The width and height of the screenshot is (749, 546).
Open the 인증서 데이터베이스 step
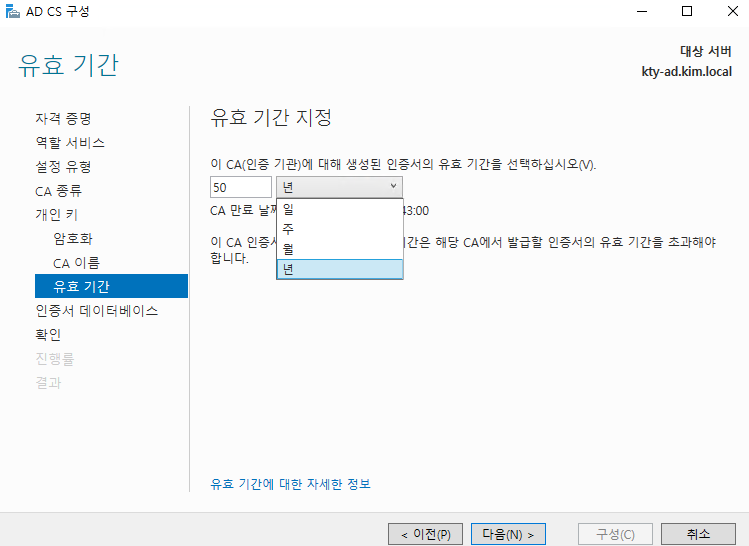point(96,310)
